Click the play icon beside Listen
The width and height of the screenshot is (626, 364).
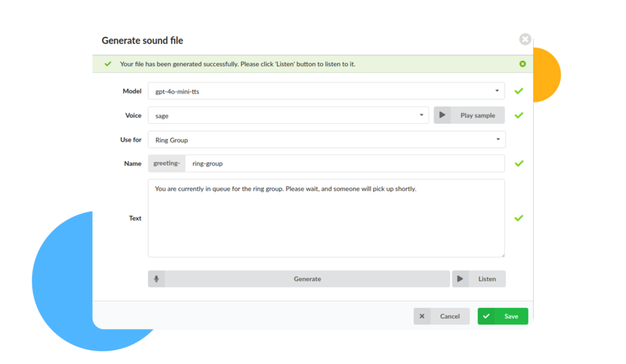tap(460, 279)
